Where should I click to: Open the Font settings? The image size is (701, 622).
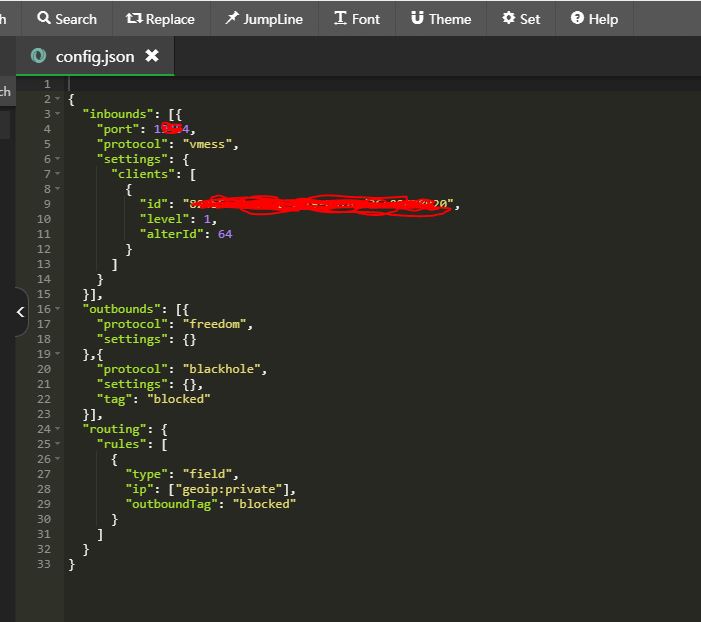(x=357, y=19)
